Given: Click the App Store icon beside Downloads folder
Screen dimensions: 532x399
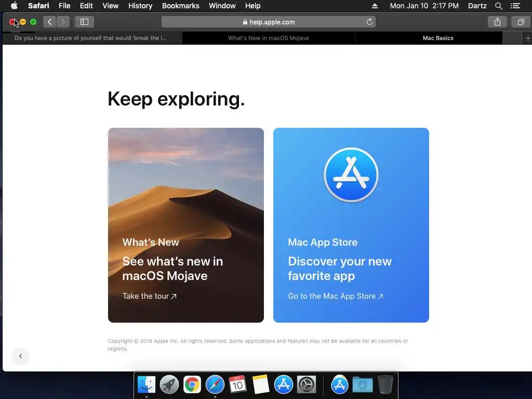Looking at the screenshot, I should tap(339, 385).
